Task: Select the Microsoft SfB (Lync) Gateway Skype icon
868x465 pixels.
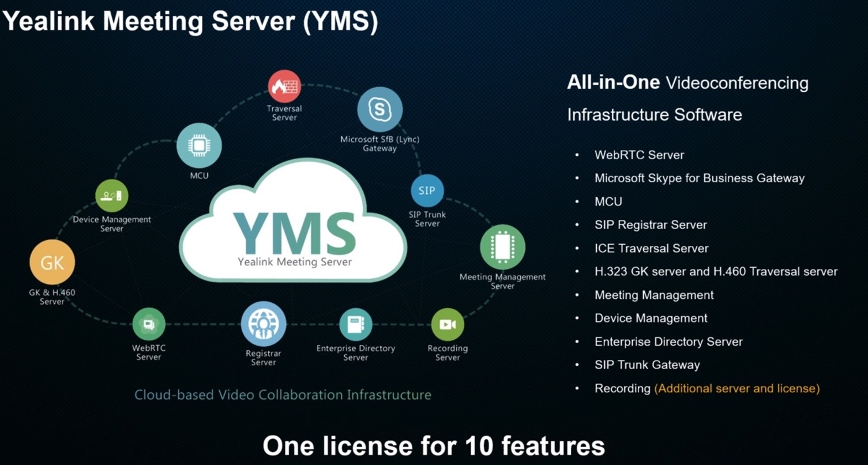Action: pos(379,108)
